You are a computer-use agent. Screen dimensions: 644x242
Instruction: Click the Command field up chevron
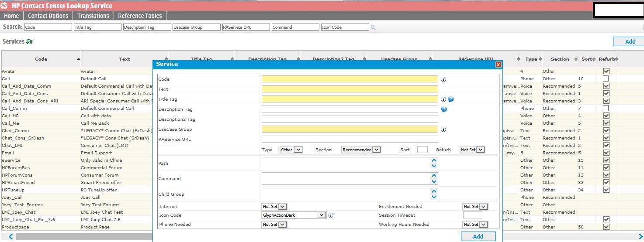[x=434, y=176]
